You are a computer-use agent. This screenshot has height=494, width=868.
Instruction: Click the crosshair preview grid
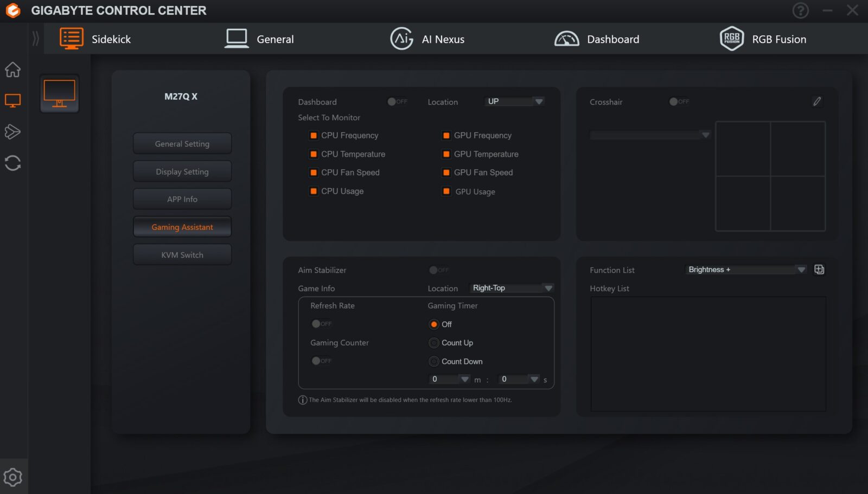click(x=770, y=176)
